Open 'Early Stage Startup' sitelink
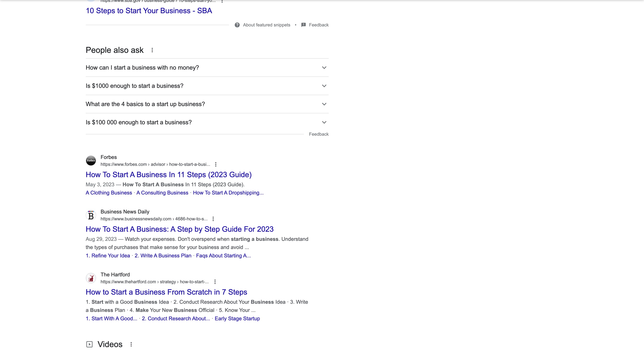Screen dimensions: 644x351 coord(237,319)
